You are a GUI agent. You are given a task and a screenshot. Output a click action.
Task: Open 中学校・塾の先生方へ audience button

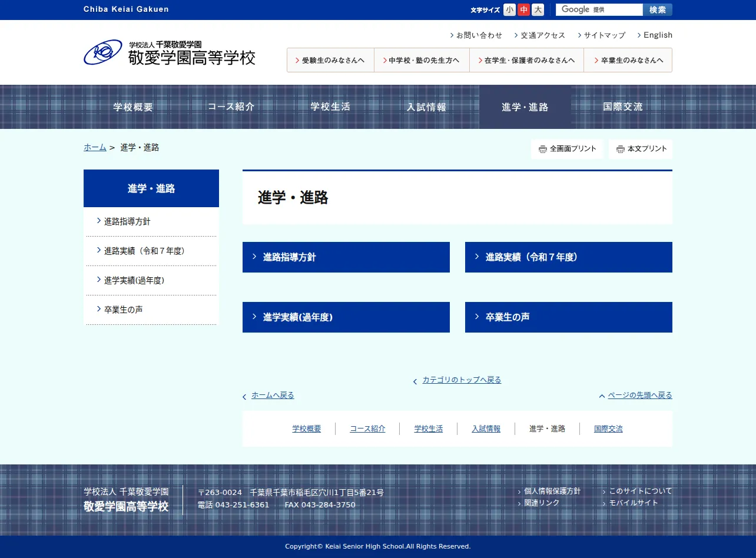pos(422,60)
